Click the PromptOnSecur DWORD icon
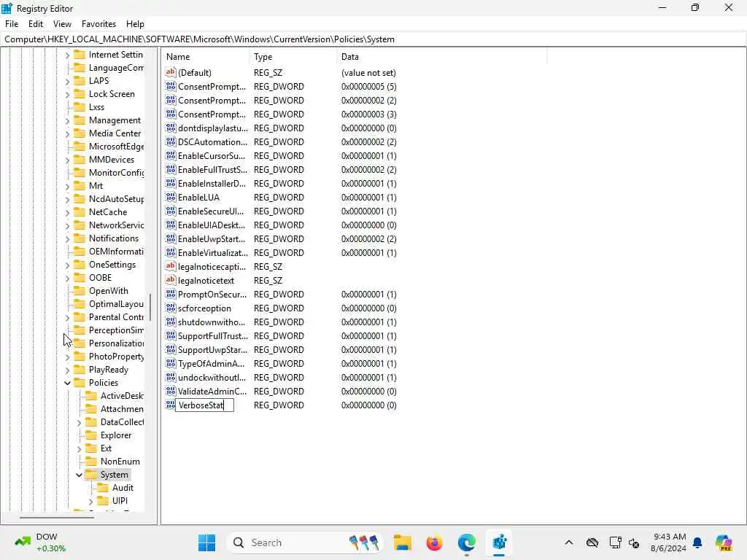The height and width of the screenshot is (560, 747). (170, 295)
